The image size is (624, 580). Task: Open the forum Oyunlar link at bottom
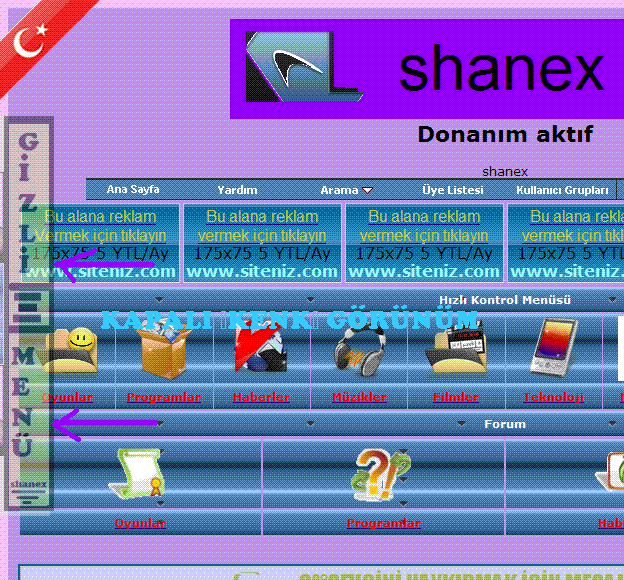(x=140, y=523)
